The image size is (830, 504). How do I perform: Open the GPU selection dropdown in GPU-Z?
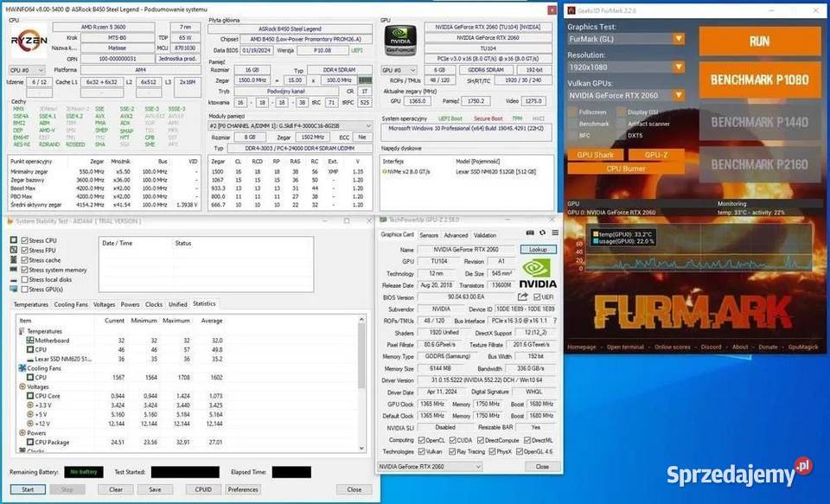430,467
